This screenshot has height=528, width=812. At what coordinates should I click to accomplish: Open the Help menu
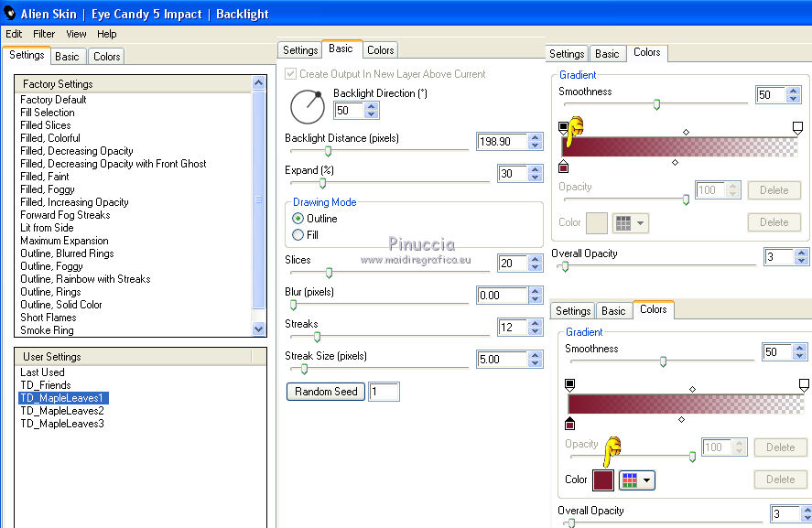point(107,34)
